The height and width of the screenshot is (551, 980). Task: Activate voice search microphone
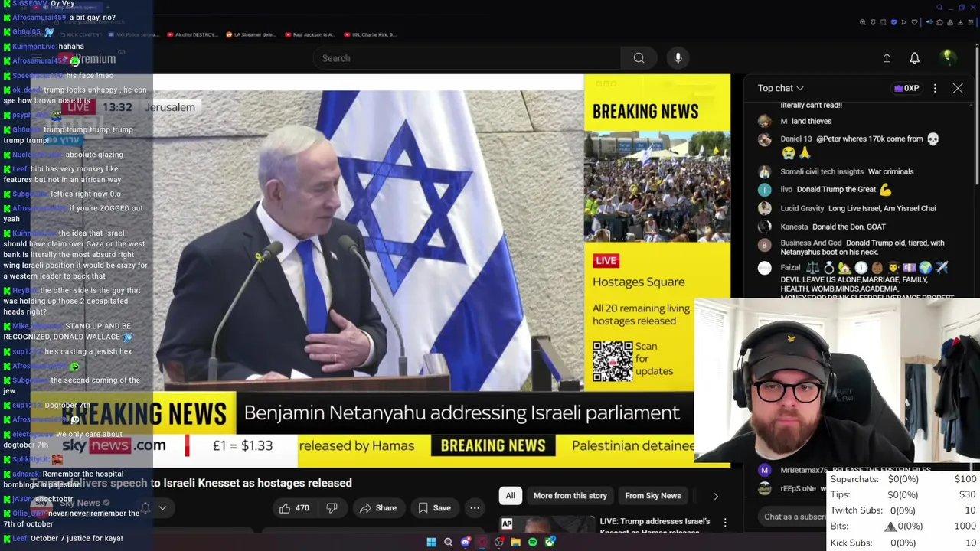[678, 58]
